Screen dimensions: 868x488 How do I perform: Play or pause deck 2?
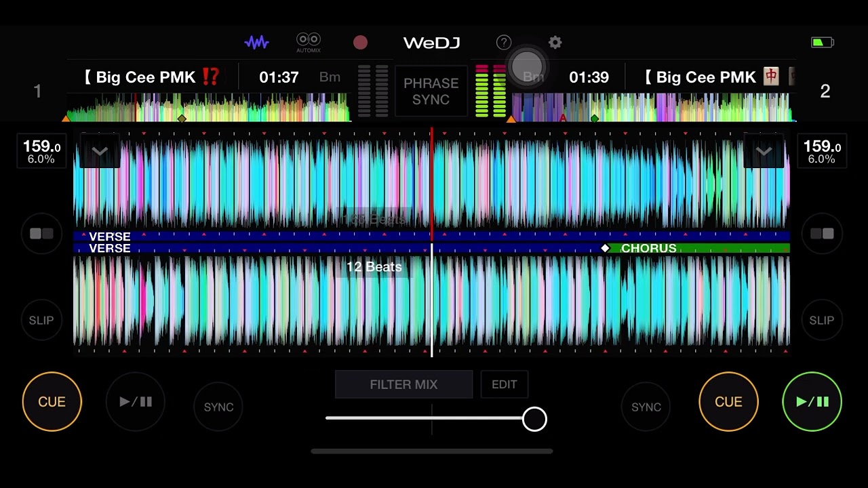[812, 402]
